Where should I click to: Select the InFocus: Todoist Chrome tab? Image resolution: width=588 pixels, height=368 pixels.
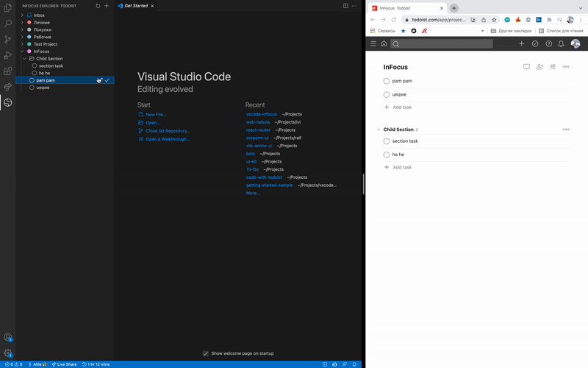pyautogui.click(x=408, y=8)
